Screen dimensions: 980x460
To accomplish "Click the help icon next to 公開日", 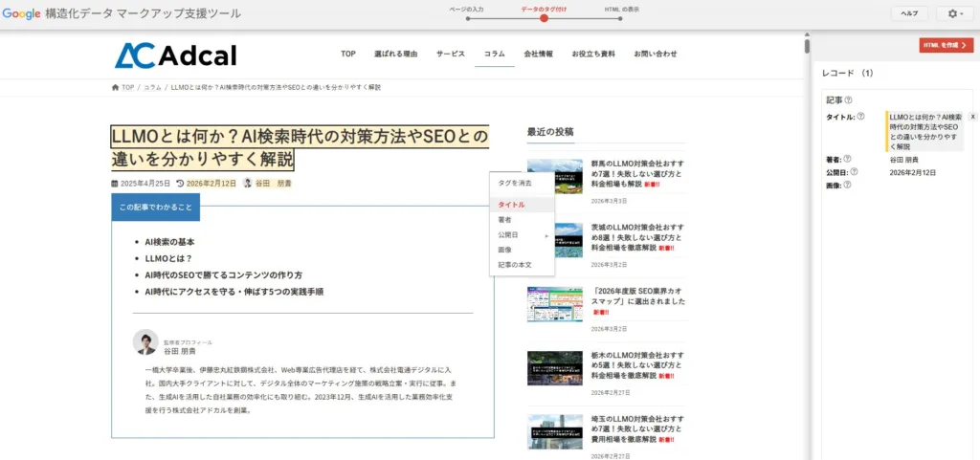I will pyautogui.click(x=855, y=172).
